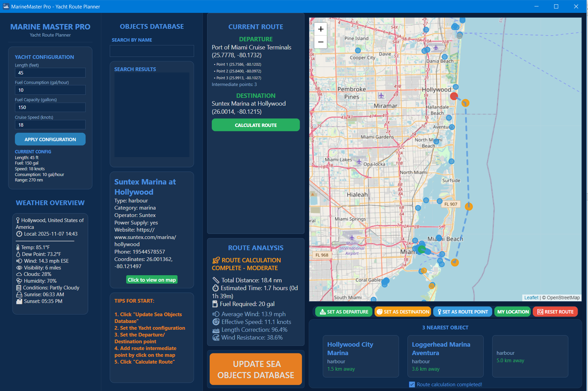Click the blue marker near Cooper City
588x391 pixels.
click(358, 50)
